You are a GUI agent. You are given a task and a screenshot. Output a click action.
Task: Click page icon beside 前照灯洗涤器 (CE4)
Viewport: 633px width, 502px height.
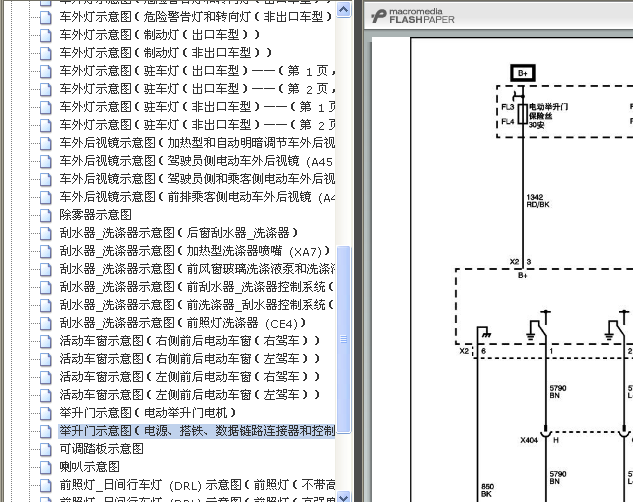pyautogui.click(x=46, y=323)
